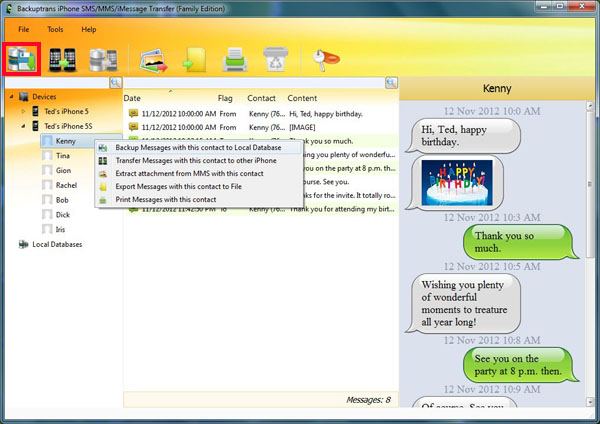Image resolution: width=600 pixels, height=424 pixels.
Task: Click the 'Wishing you plenty of wonderful' bubble
Action: (463, 303)
